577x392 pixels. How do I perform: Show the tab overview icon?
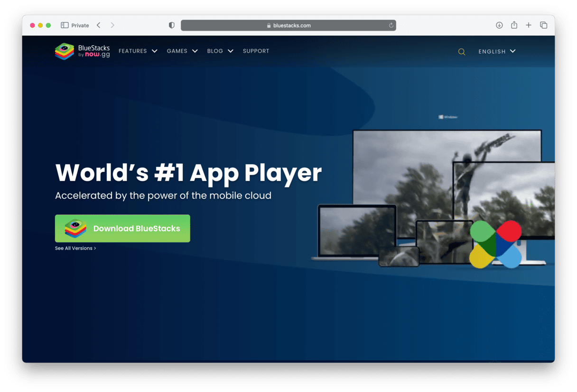point(544,25)
